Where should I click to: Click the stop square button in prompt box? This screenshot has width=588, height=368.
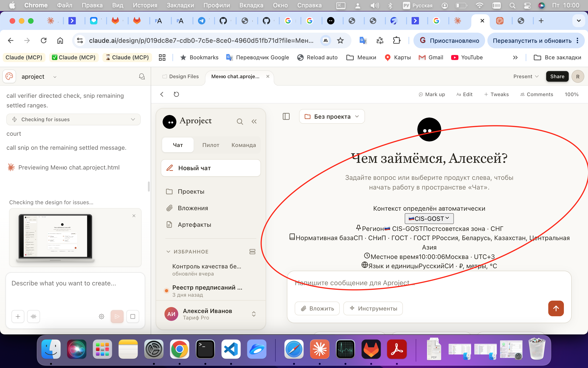click(x=133, y=316)
